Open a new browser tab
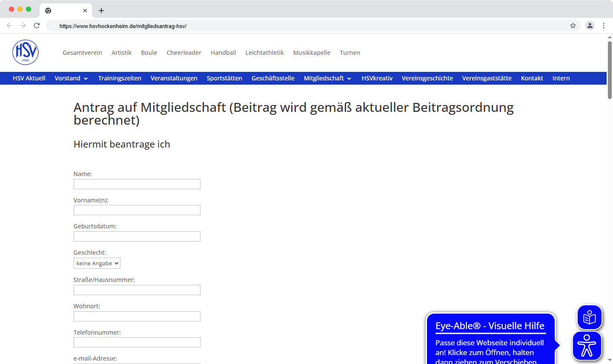This screenshot has height=364, width=613. [x=101, y=10]
